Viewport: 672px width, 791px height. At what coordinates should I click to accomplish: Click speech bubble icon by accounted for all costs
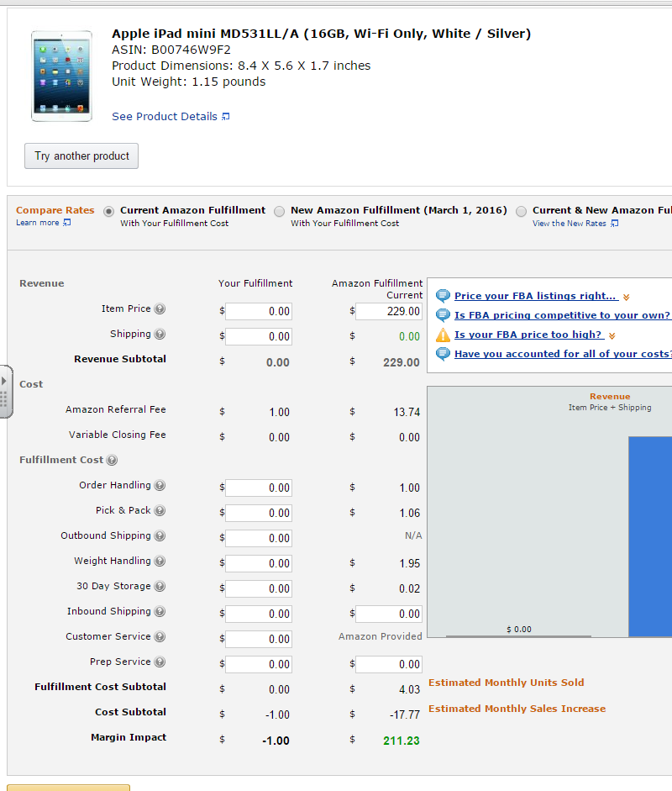[x=443, y=354]
